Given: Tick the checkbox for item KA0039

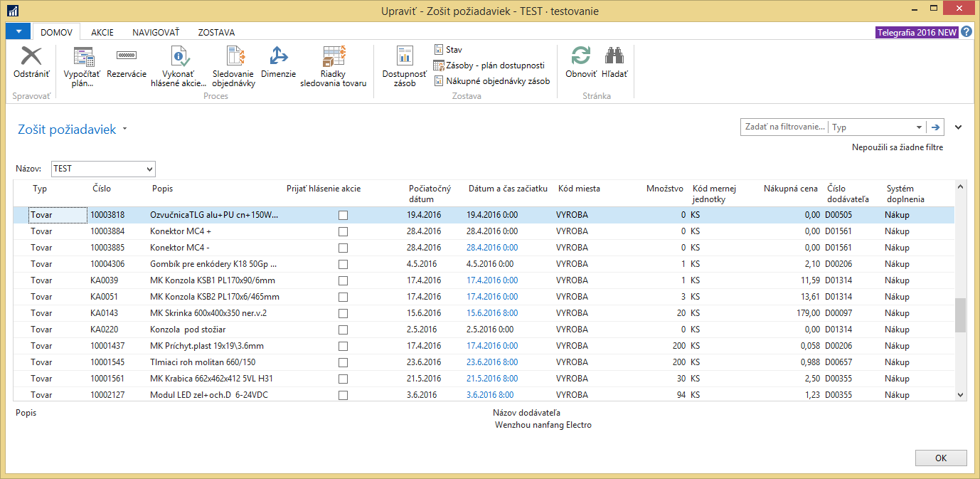Looking at the screenshot, I should [x=343, y=280].
